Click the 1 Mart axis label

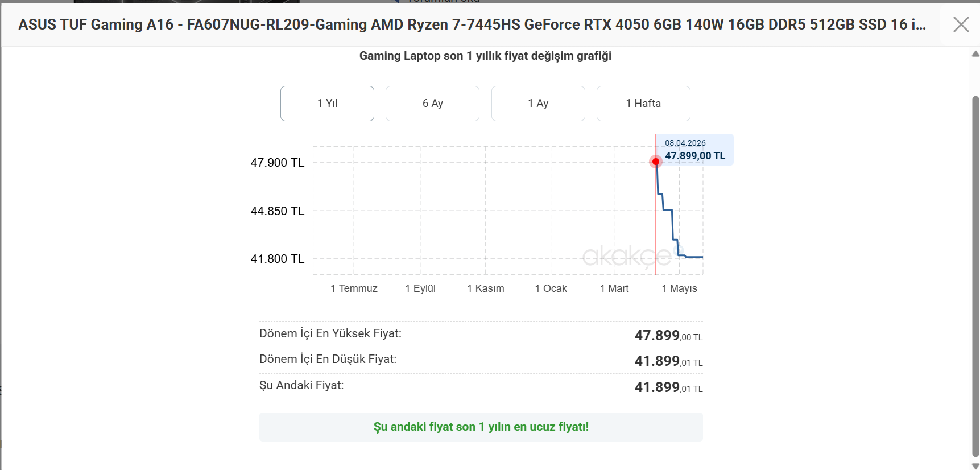(614, 288)
